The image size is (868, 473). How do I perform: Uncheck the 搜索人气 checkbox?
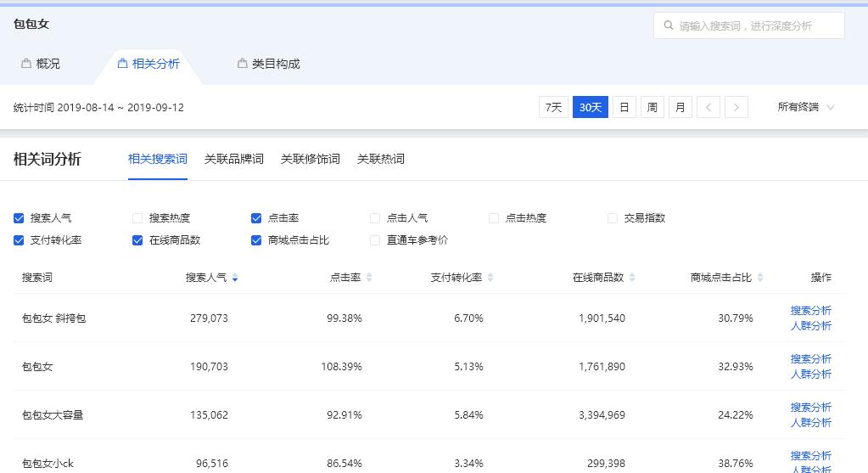tap(19, 218)
